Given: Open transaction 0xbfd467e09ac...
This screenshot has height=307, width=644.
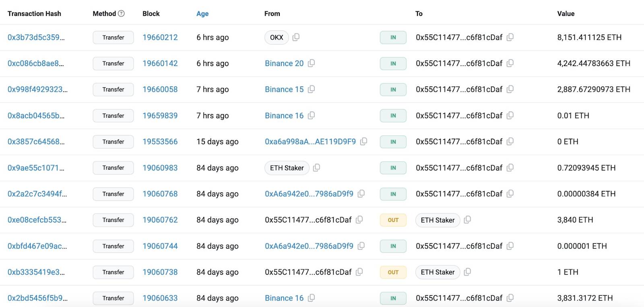Looking at the screenshot, I should (x=37, y=246).
